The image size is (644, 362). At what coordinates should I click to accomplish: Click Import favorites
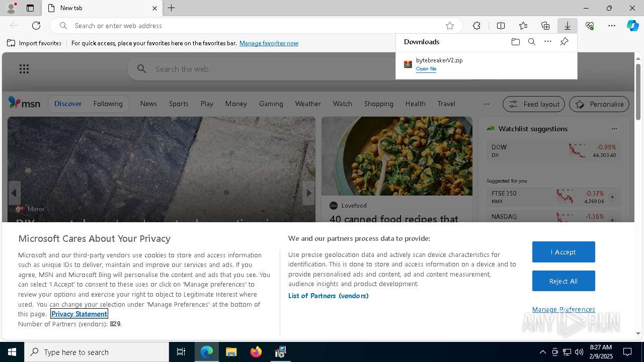pyautogui.click(x=34, y=43)
